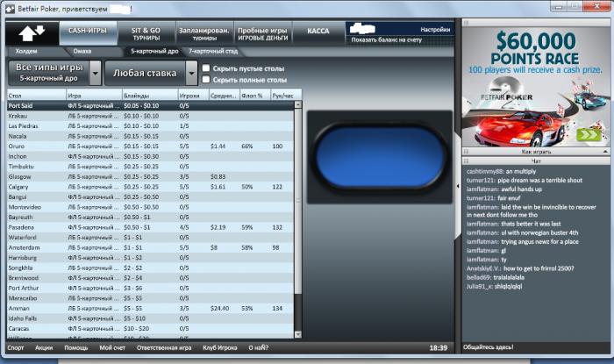Open the О нас footer link
This screenshot has width=614, height=364.
pos(259,347)
